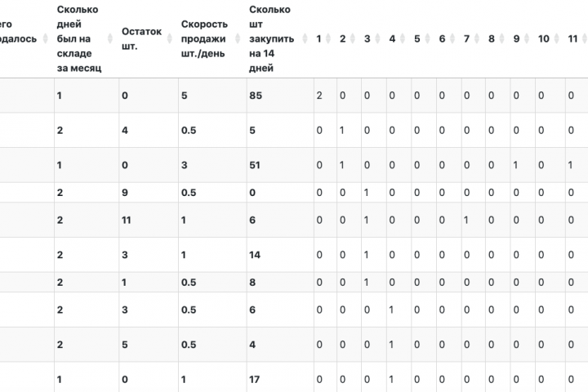This screenshot has width=588, height=392.
Task: Click the stock remainder cell showing 11
Action: pyautogui.click(x=127, y=220)
